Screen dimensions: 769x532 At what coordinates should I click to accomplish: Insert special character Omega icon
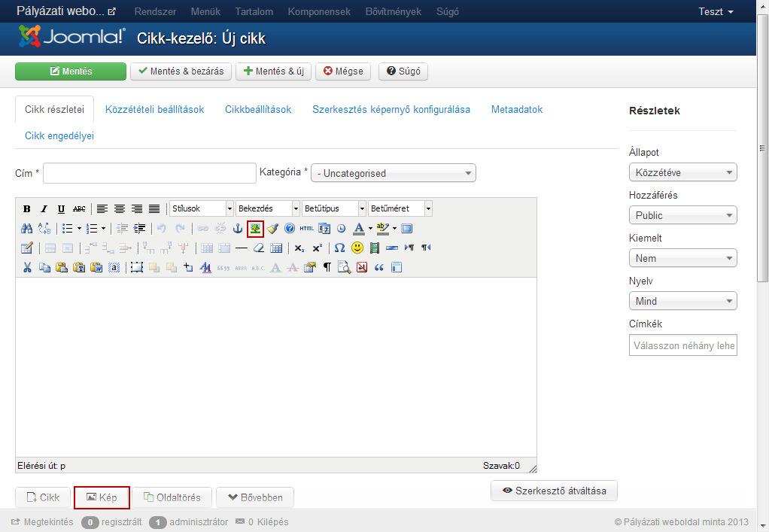339,248
